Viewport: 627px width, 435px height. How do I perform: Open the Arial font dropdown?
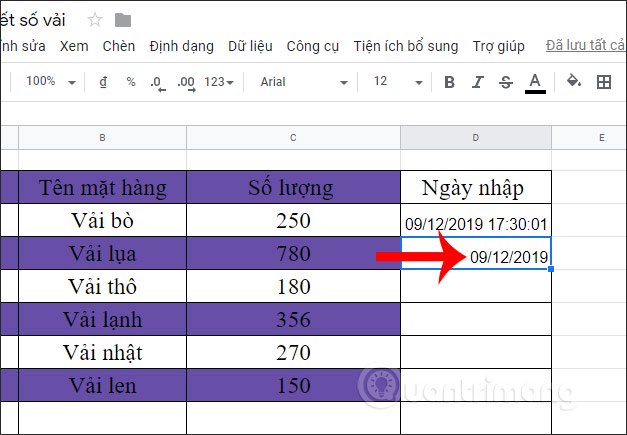[x=304, y=82]
